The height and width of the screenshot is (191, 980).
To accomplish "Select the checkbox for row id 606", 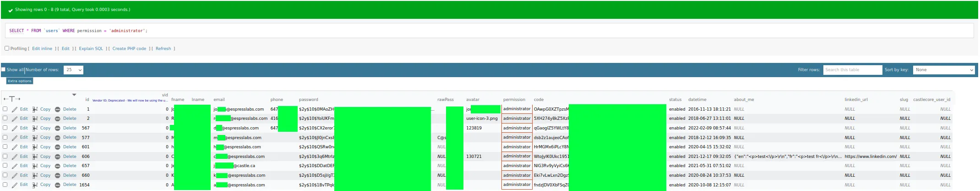I will [x=5, y=156].
